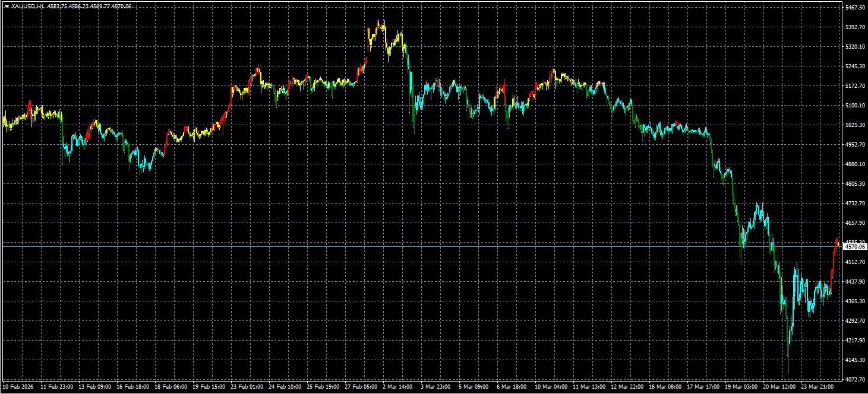This screenshot has width=868, height=394.
Task: Click the 11 Mar 13:00 time axis label
Action: [x=589, y=387]
